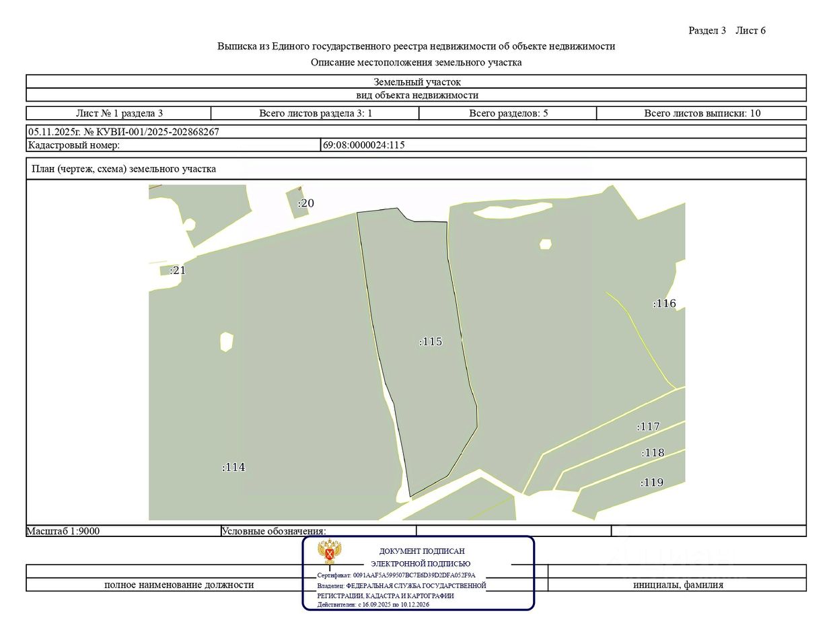Click the 'Кадастровый номер:' label cell
This screenshot has width=833, height=644.
pos(174,145)
